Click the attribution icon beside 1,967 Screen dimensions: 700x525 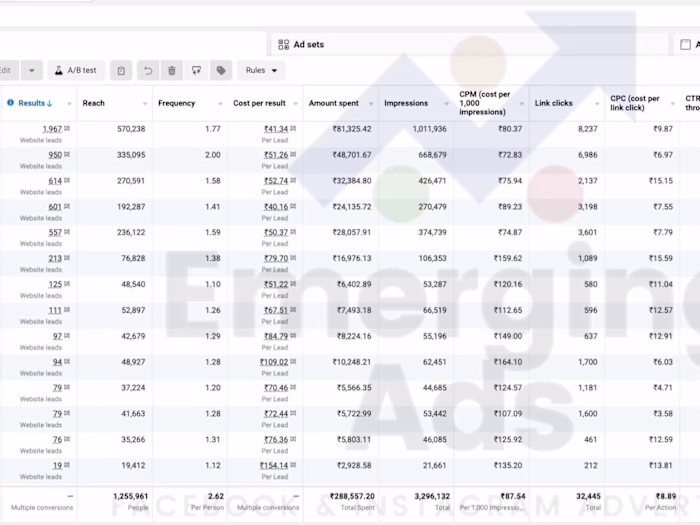[67, 128]
